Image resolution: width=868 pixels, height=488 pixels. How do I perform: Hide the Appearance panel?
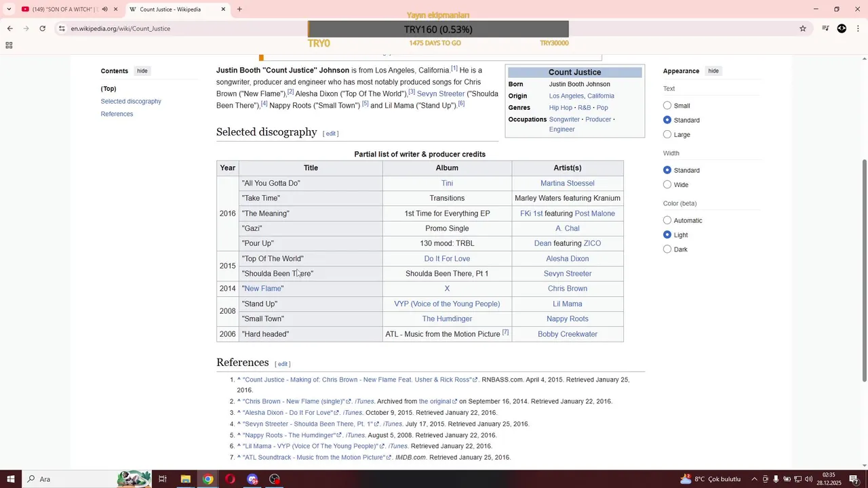pos(713,70)
